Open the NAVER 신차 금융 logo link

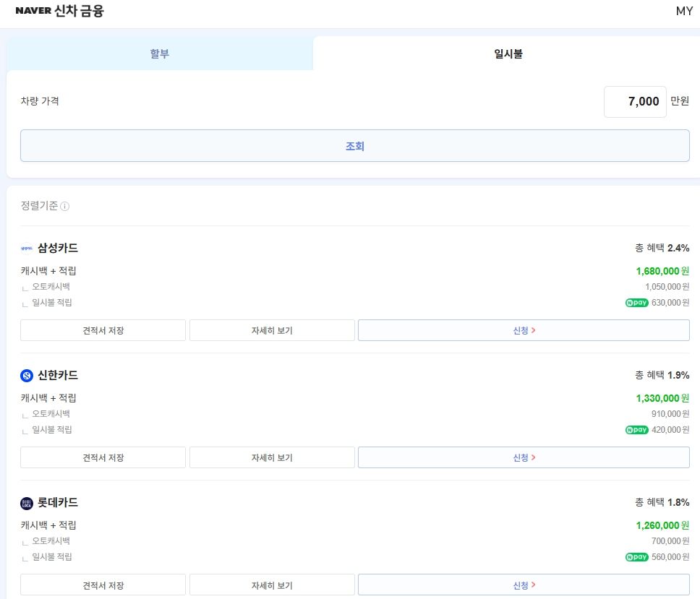pyautogui.click(x=59, y=11)
